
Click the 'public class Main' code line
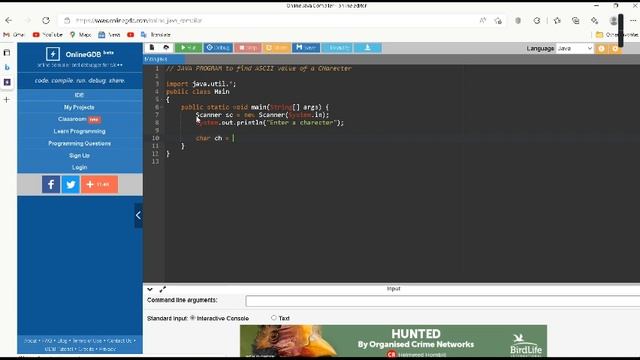point(198,91)
